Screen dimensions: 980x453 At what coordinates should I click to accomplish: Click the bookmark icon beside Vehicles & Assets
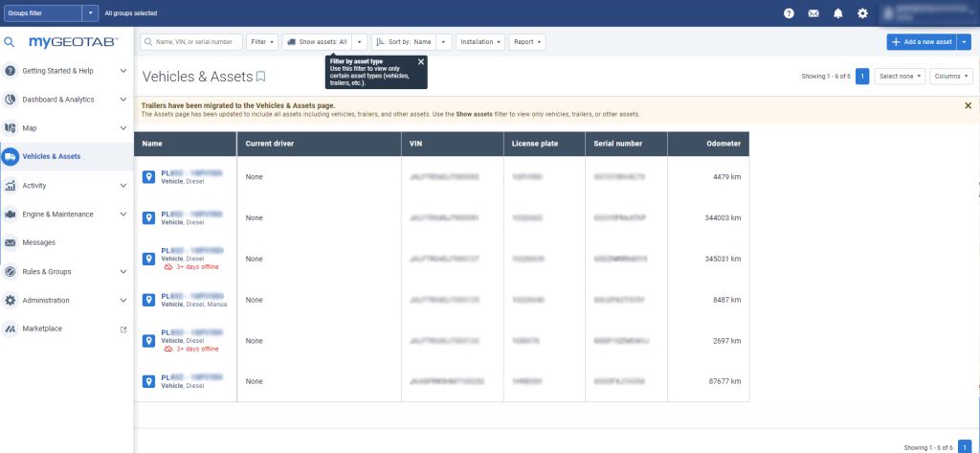point(260,76)
